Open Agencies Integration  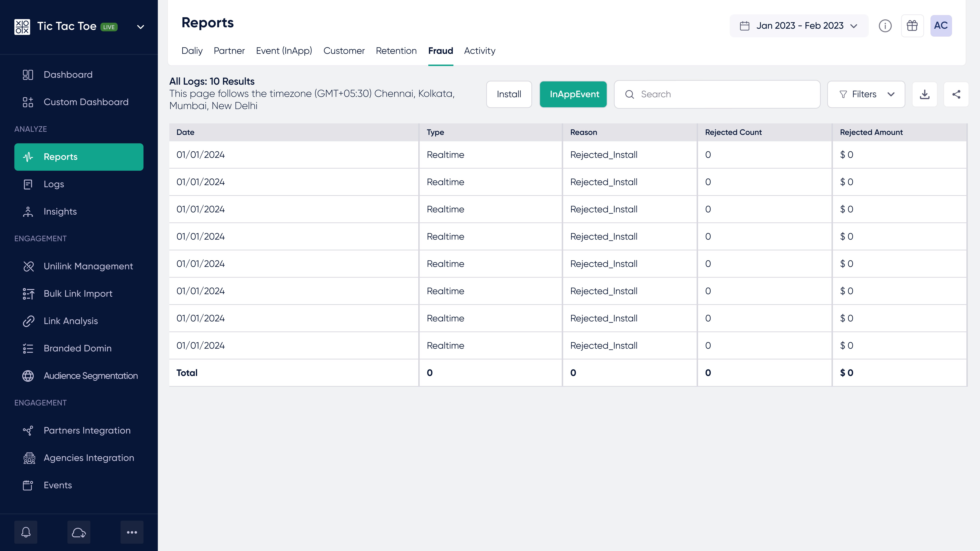point(79,458)
